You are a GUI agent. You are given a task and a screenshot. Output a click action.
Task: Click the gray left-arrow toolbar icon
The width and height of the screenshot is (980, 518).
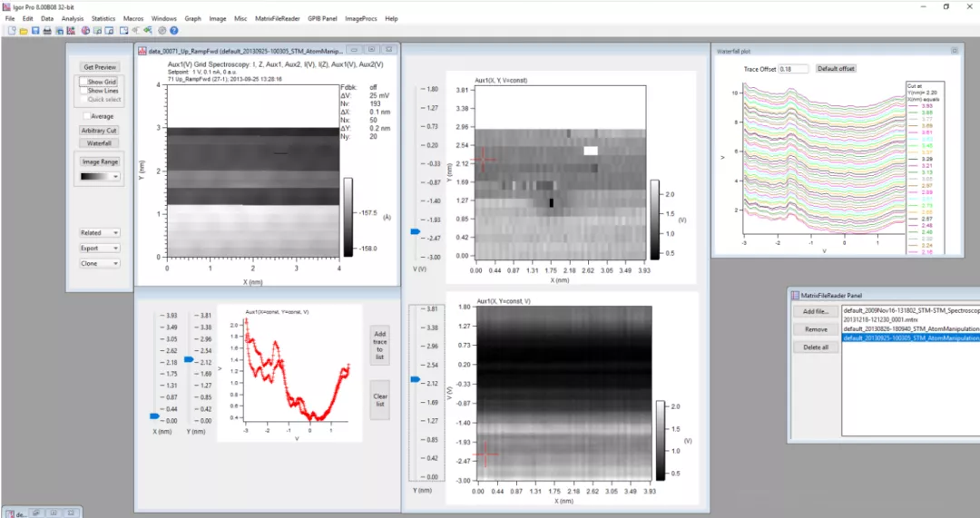[135, 30]
